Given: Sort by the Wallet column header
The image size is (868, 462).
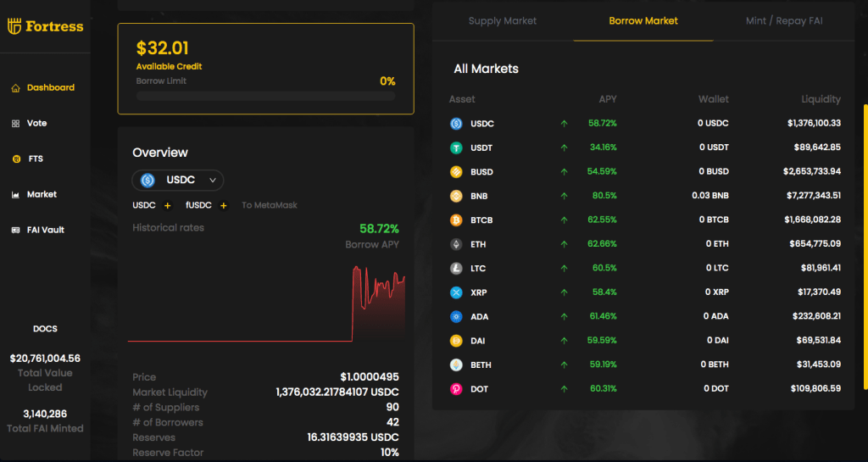Looking at the screenshot, I should point(713,99).
